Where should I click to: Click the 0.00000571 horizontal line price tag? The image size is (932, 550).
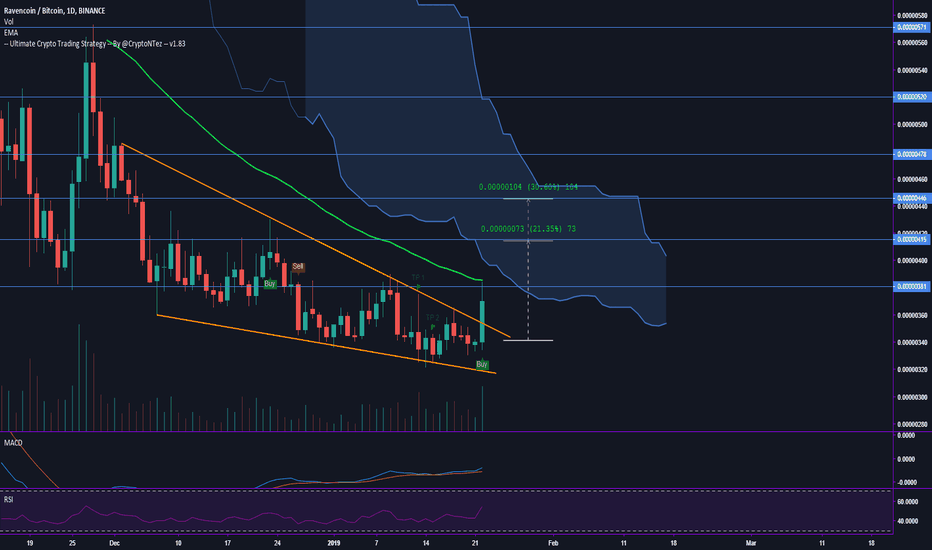[912, 27]
